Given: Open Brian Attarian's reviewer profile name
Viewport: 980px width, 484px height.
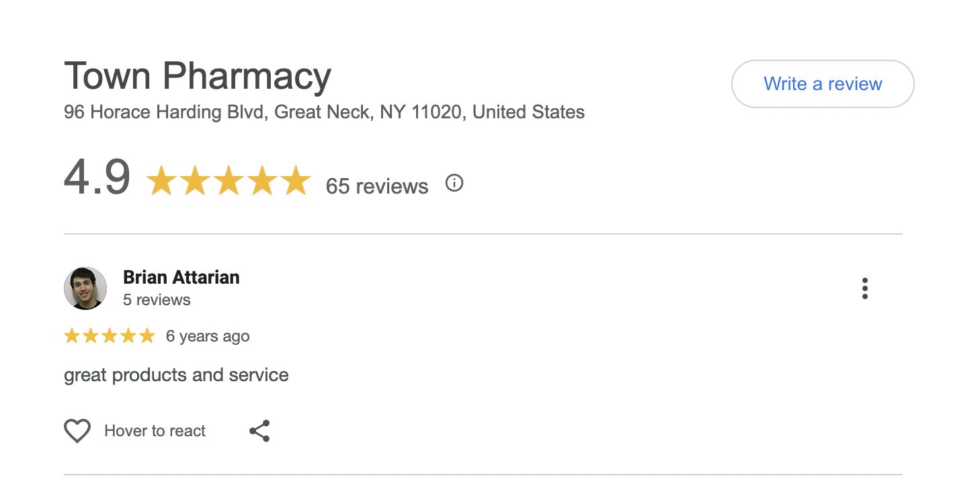Looking at the screenshot, I should pyautogui.click(x=181, y=277).
